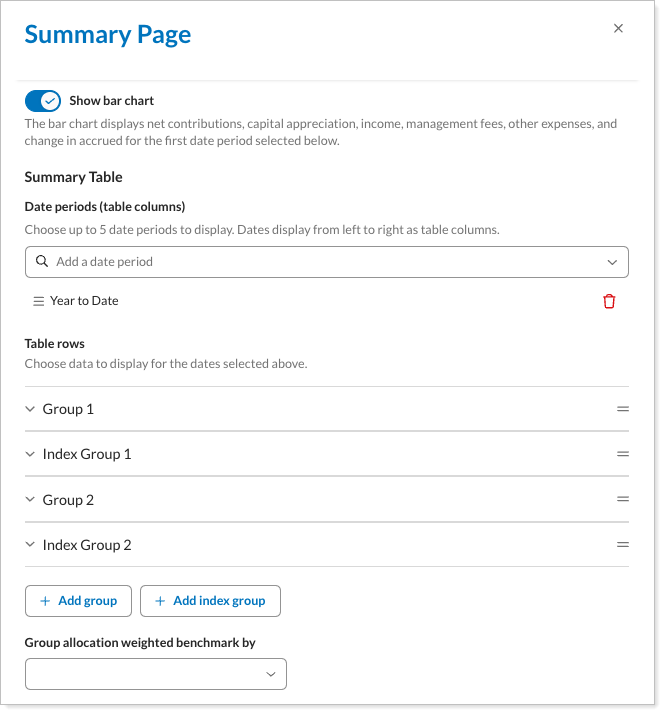
Task: Select the Group 2 row label
Action: [68, 500]
